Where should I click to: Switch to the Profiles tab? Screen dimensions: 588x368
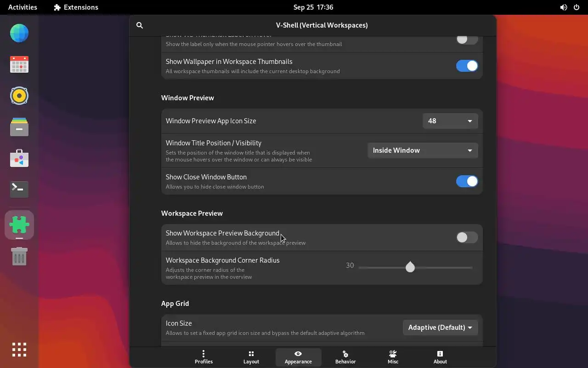coord(204,357)
